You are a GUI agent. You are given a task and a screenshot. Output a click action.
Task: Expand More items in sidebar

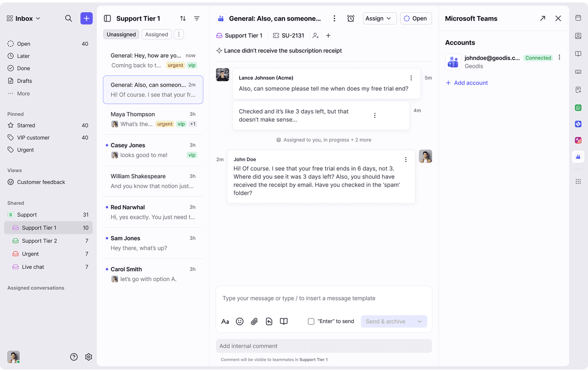point(19,93)
